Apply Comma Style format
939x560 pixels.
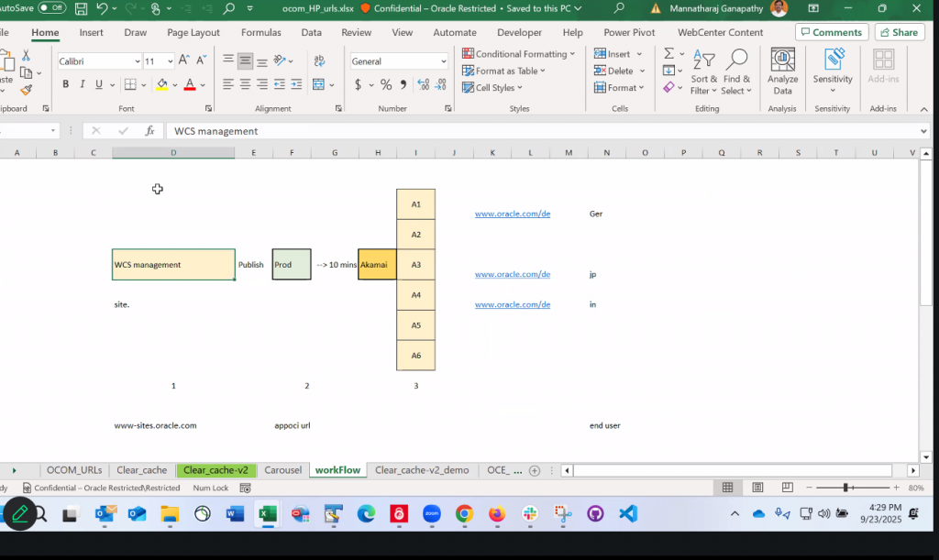click(x=403, y=84)
